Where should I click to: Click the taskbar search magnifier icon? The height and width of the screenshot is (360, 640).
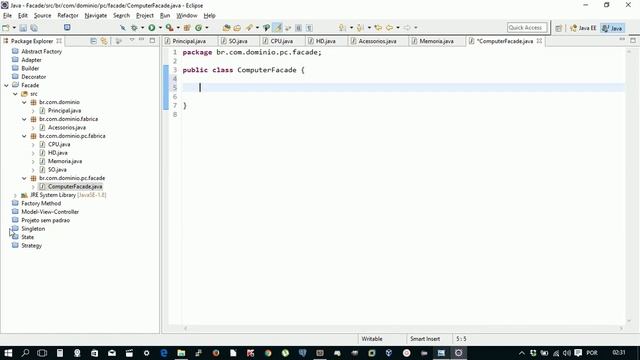pos(25,353)
